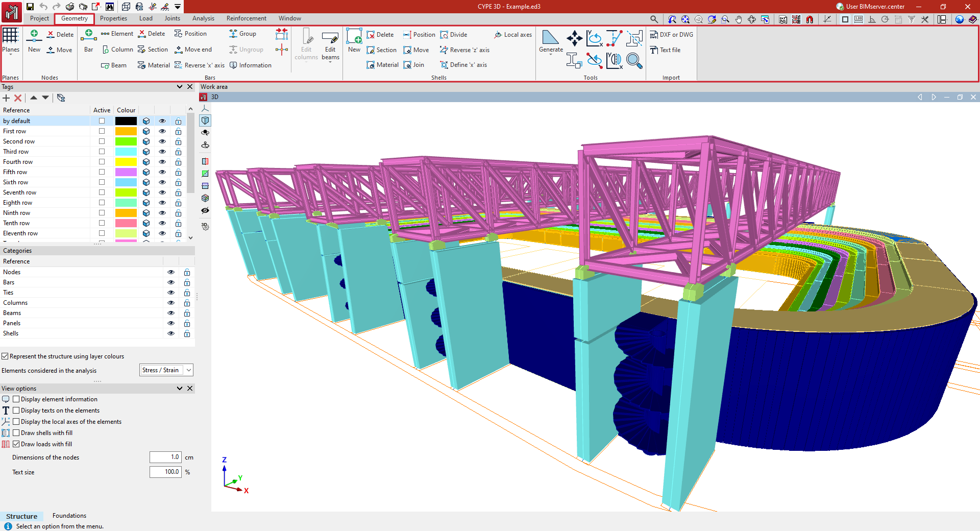Hide the Columns category with eye icon
Viewport: 980px width, 531px height.
171,303
